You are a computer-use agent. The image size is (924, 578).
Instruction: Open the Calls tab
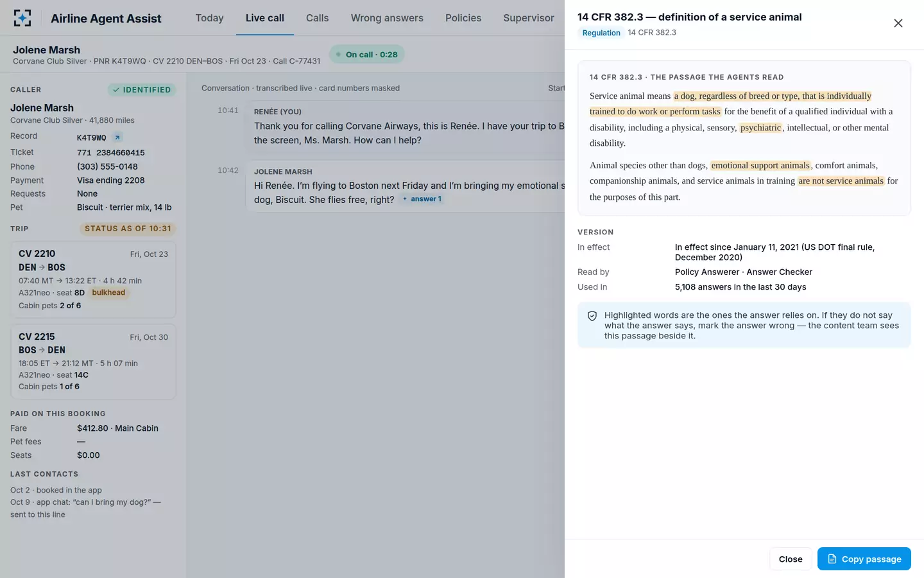(x=318, y=18)
